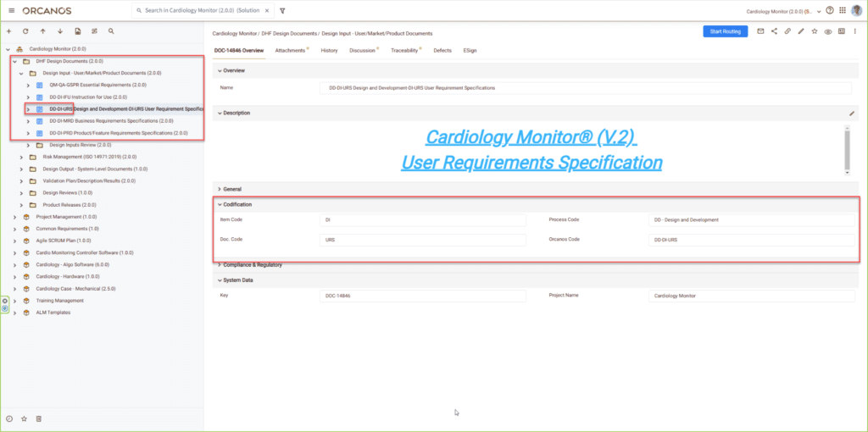
Task: Toggle watch with the eye icon
Action: (x=828, y=31)
